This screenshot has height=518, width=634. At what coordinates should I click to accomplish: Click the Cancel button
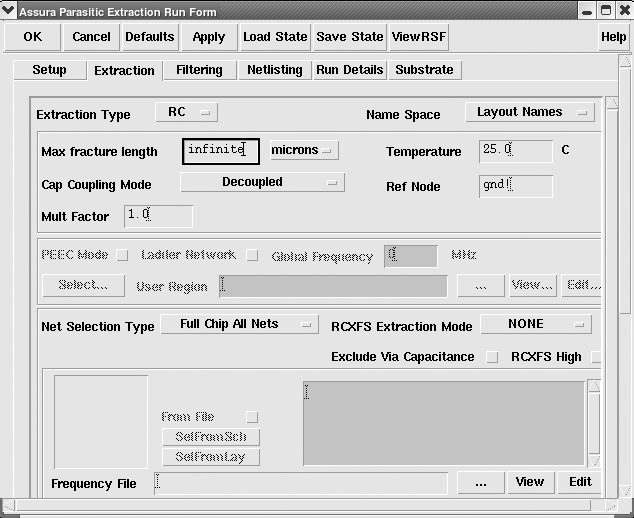click(91, 37)
